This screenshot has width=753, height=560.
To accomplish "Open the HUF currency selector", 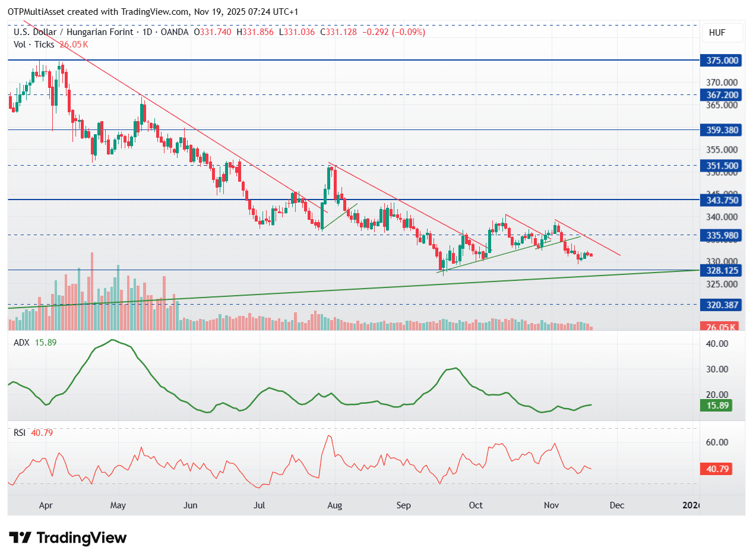I will 722,33.
